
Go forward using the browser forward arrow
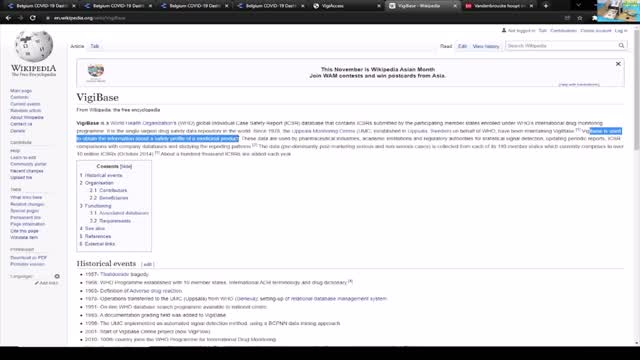tap(20, 18)
